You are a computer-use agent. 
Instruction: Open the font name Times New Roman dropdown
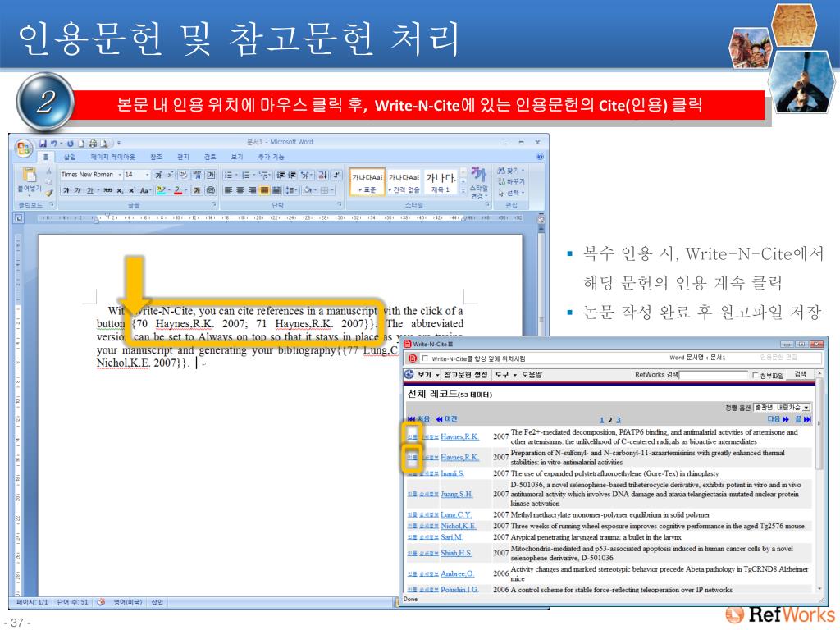click(x=120, y=175)
